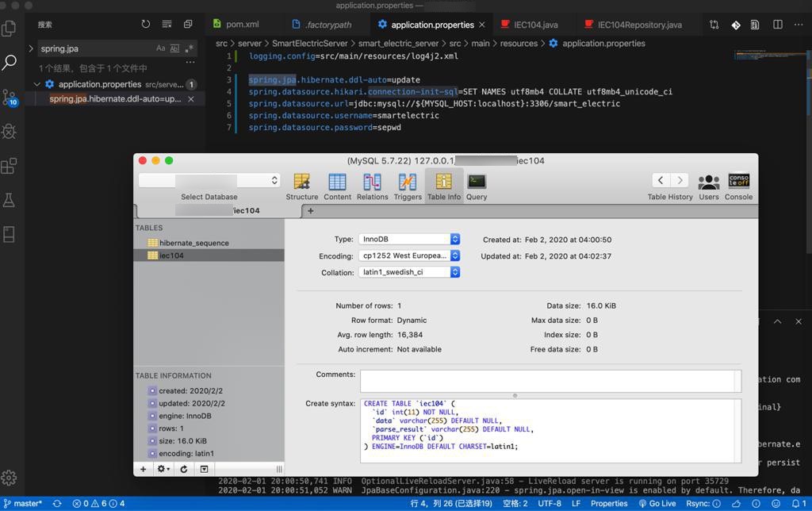Toggle Use Regular Expression in search

coord(190,48)
